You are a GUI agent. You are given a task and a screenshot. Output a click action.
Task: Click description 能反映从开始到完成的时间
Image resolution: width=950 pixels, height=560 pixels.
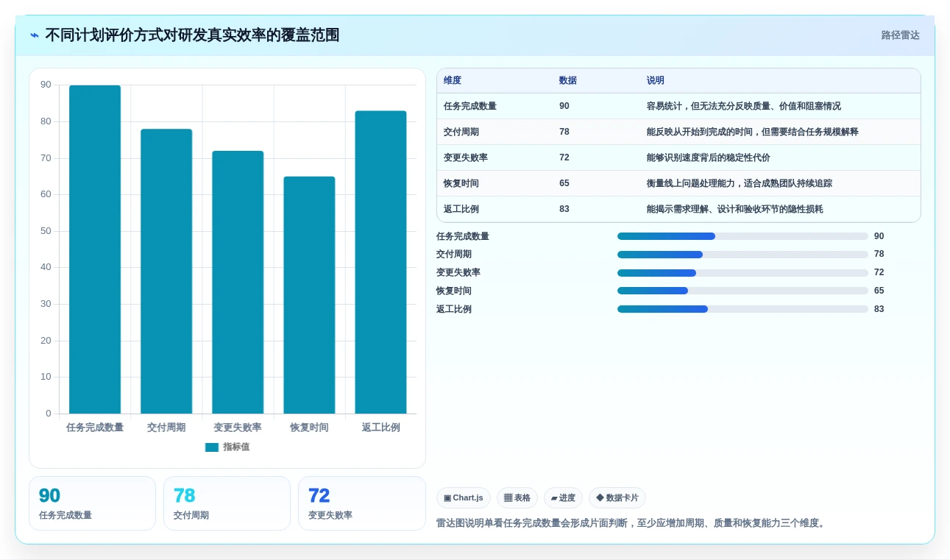tap(753, 132)
